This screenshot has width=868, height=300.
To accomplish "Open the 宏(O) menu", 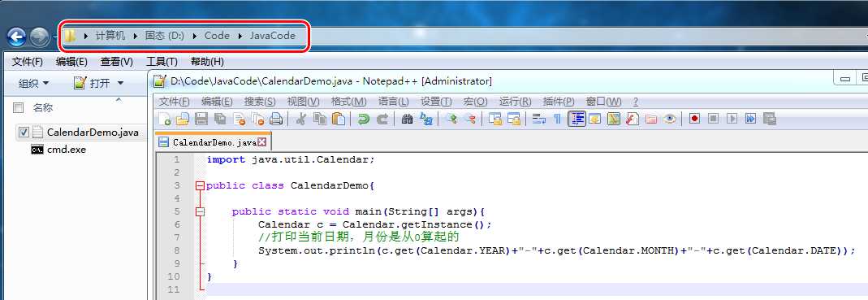I will click(476, 102).
